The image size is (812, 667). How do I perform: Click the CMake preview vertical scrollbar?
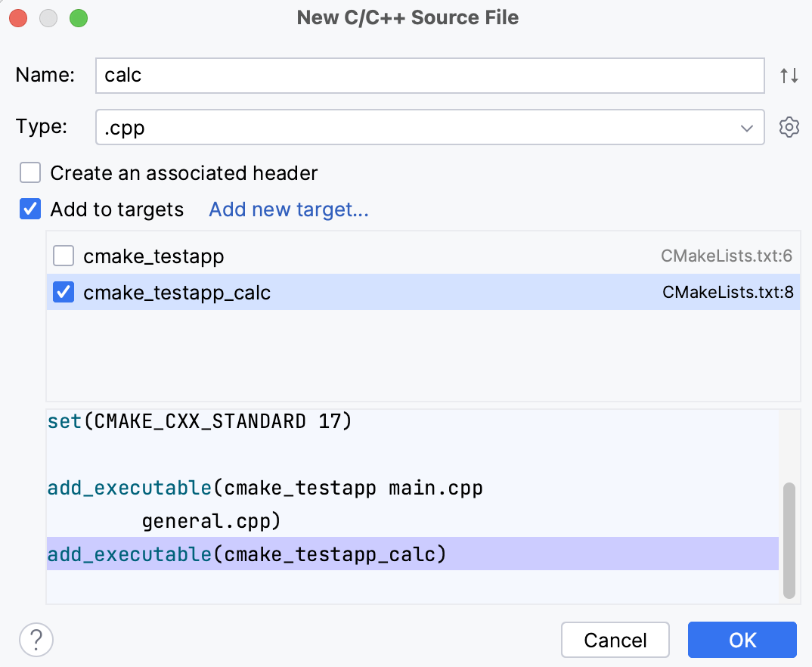pyautogui.click(x=789, y=540)
